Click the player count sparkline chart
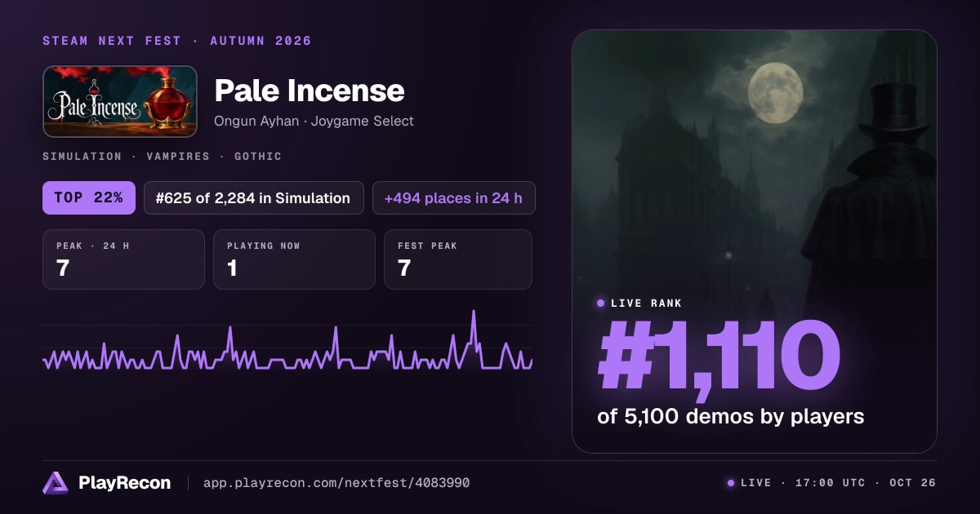 click(x=287, y=341)
